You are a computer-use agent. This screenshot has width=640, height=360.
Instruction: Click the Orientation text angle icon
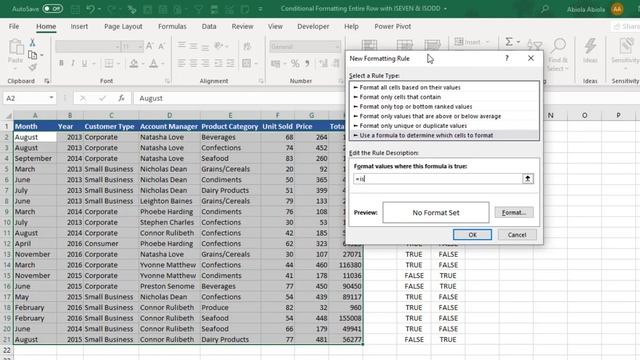(x=219, y=46)
